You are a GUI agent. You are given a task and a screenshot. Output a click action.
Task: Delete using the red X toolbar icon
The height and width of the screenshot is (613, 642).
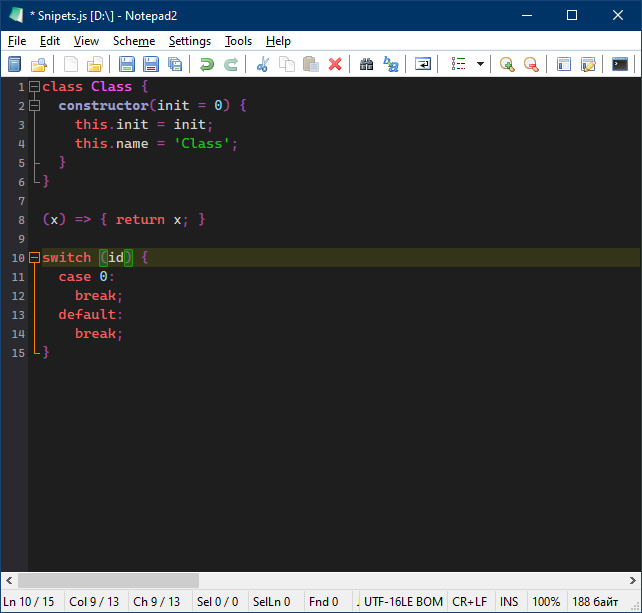[335, 64]
